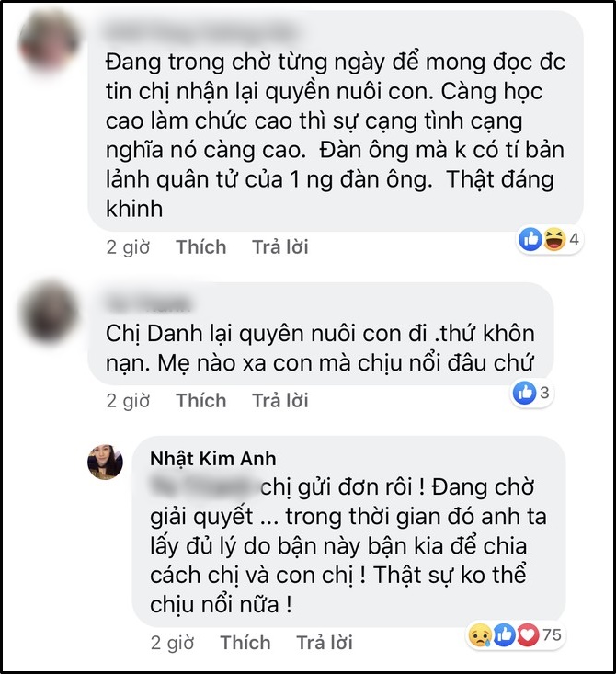Image resolution: width=616 pixels, height=674 pixels.
Task: Click the 2 giờ timestamp on first comment
Action: (128, 247)
